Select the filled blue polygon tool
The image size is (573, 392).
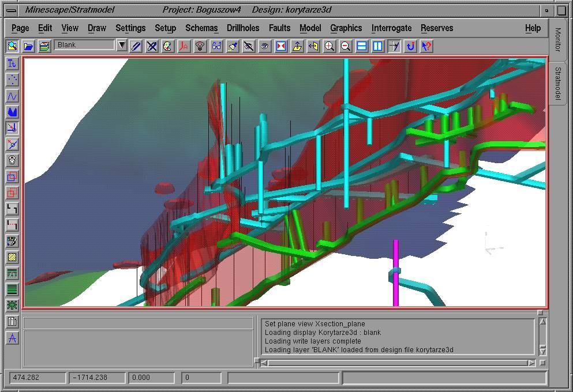pos(12,112)
